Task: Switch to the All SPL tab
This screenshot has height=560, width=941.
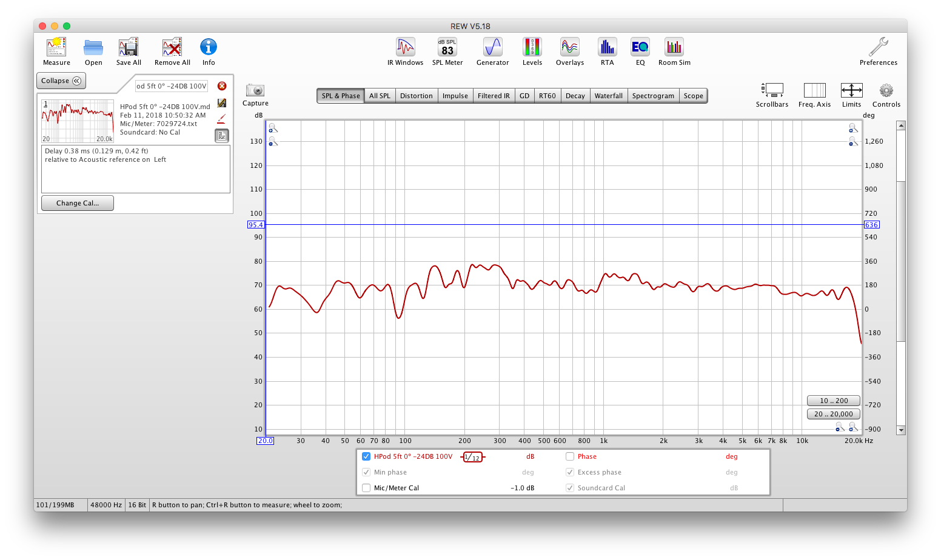Action: 380,96
